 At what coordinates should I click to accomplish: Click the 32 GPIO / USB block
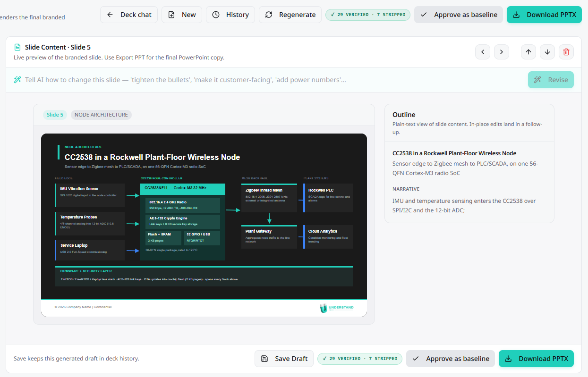(x=202, y=238)
